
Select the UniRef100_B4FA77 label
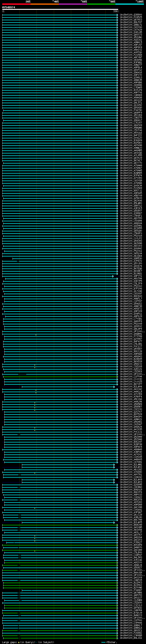click(131, 342)
